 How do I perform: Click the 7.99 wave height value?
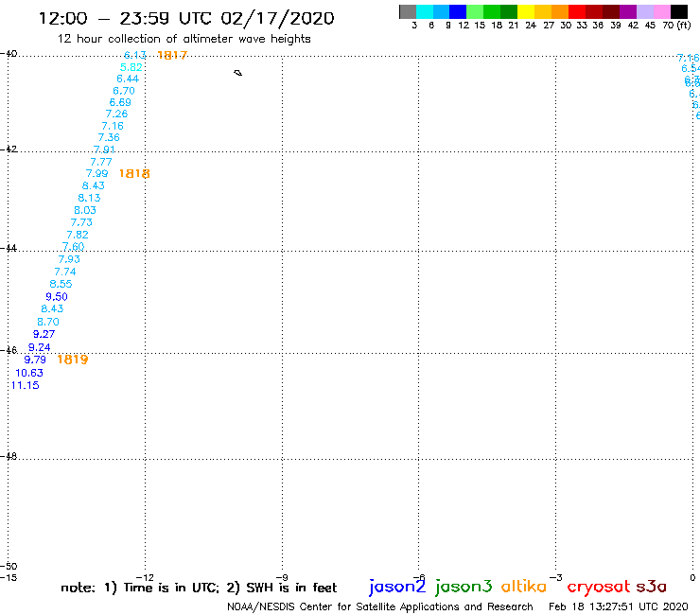tap(96, 174)
